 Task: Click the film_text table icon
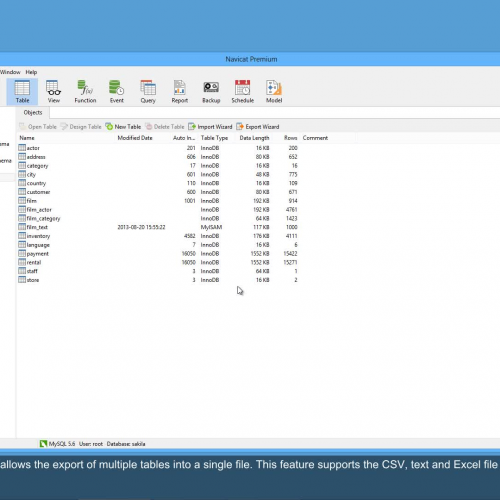tap(22, 227)
